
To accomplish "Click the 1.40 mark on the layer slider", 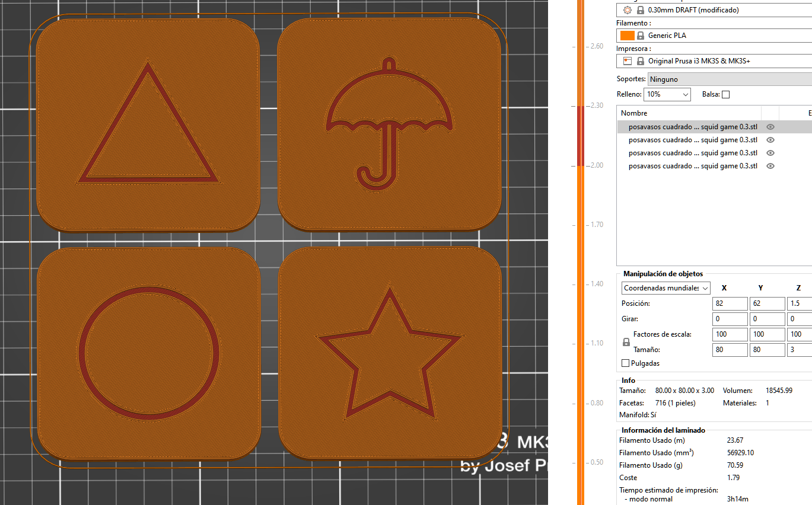I will (x=596, y=284).
